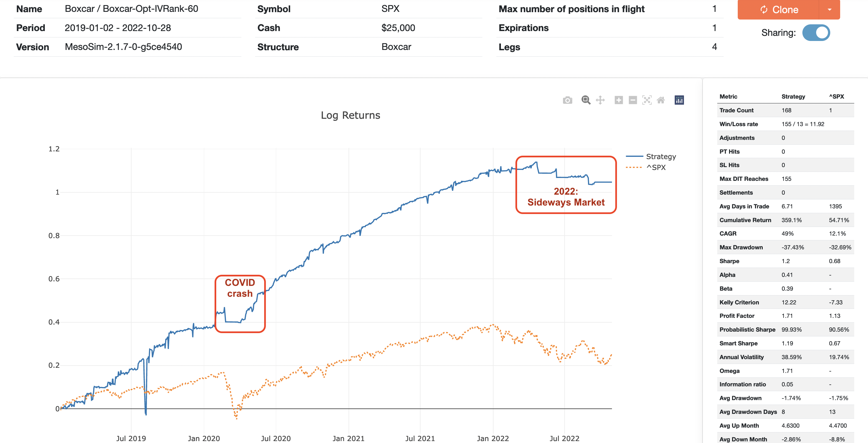The height and width of the screenshot is (443, 868).
Task: Toggle the Sharing switch
Action: 816,33
